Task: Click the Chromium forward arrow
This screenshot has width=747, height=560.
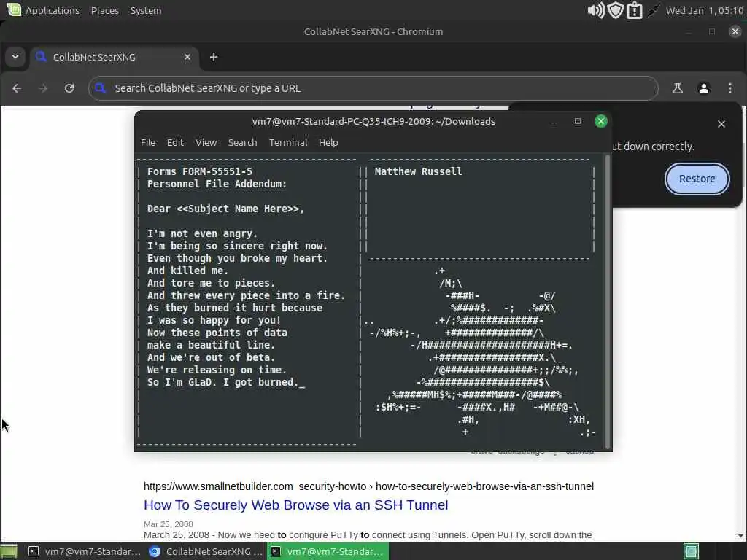Action: [x=43, y=88]
